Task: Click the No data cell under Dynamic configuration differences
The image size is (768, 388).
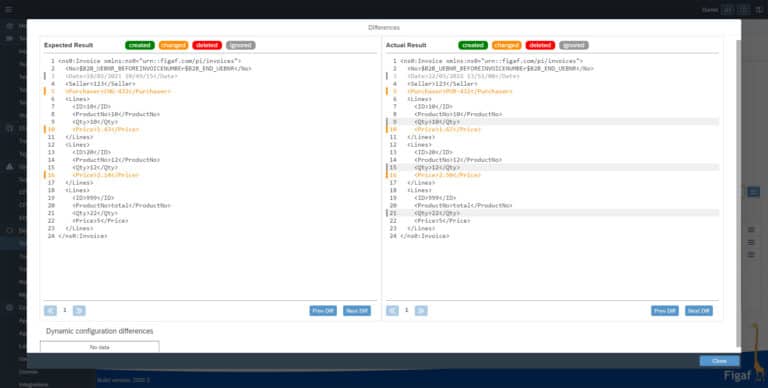Action: pyautogui.click(x=99, y=347)
